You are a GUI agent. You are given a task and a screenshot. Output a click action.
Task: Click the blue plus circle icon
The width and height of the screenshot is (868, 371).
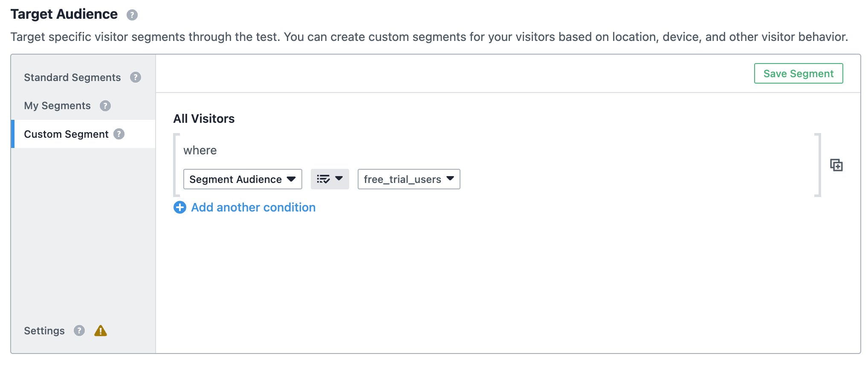coord(180,207)
